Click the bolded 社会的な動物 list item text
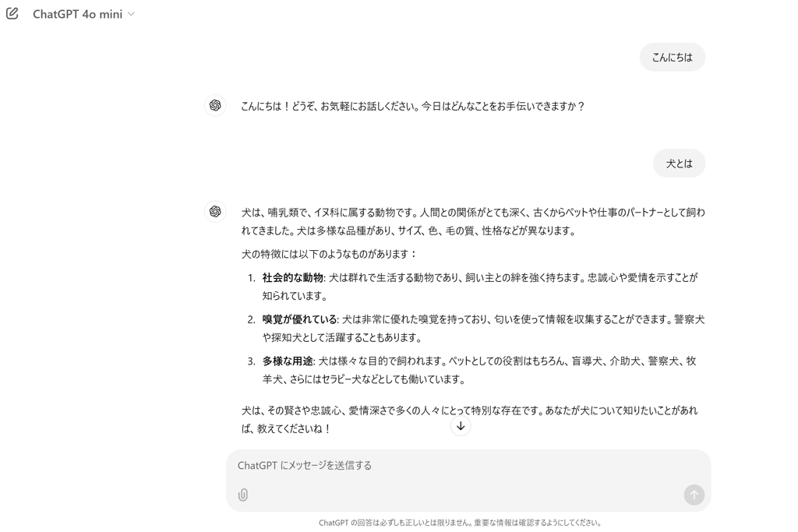 coord(290,277)
